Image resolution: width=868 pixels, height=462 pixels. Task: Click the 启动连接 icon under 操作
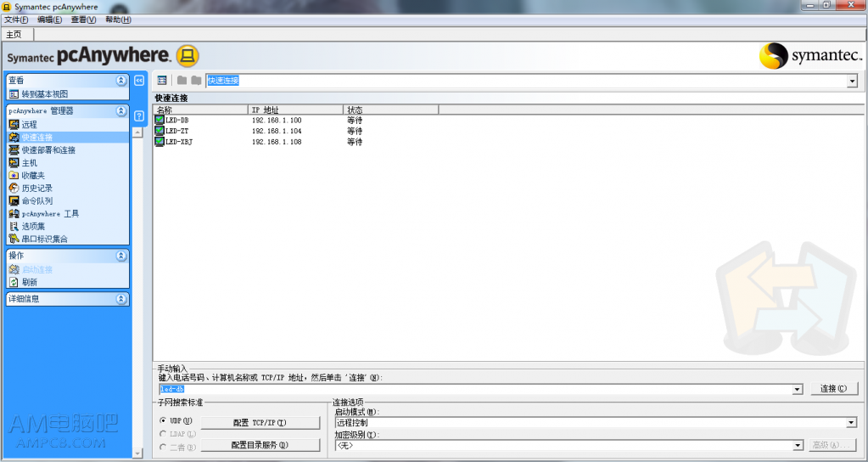(14, 269)
